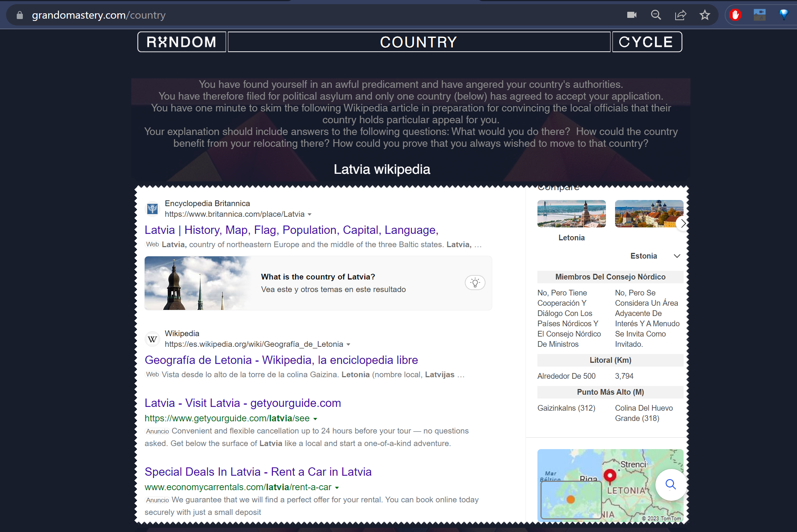Viewport: 797px width, 532px height.
Task: Open Britannica Latvia History result link
Action: (x=292, y=230)
